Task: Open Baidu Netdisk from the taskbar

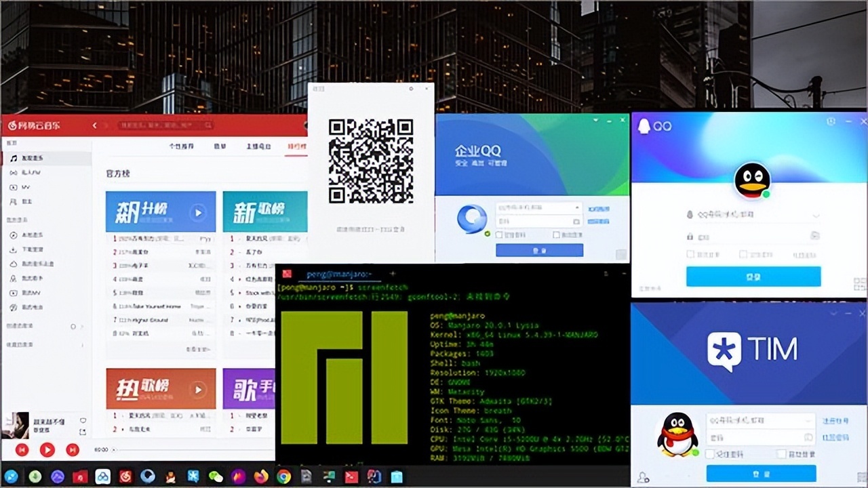Action: (x=102, y=476)
